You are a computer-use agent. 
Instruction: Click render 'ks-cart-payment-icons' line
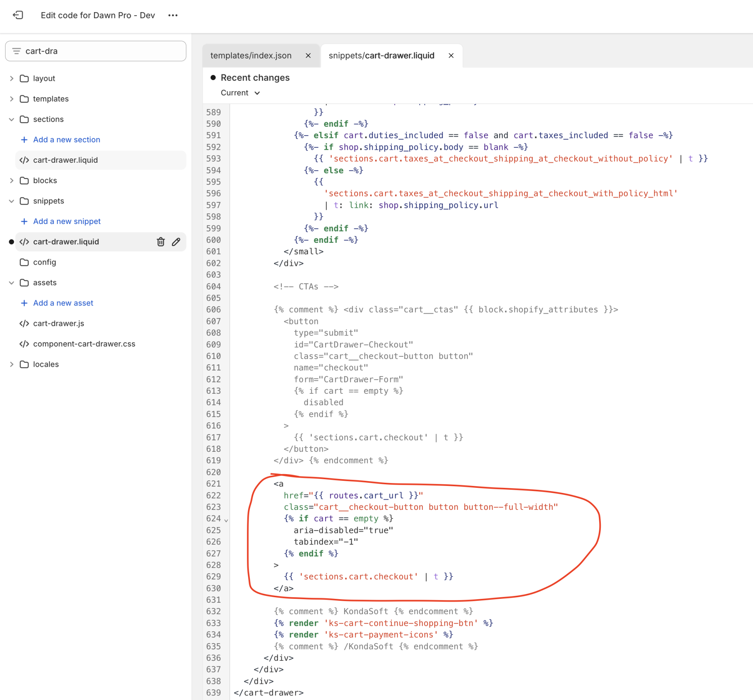pyautogui.click(x=363, y=635)
